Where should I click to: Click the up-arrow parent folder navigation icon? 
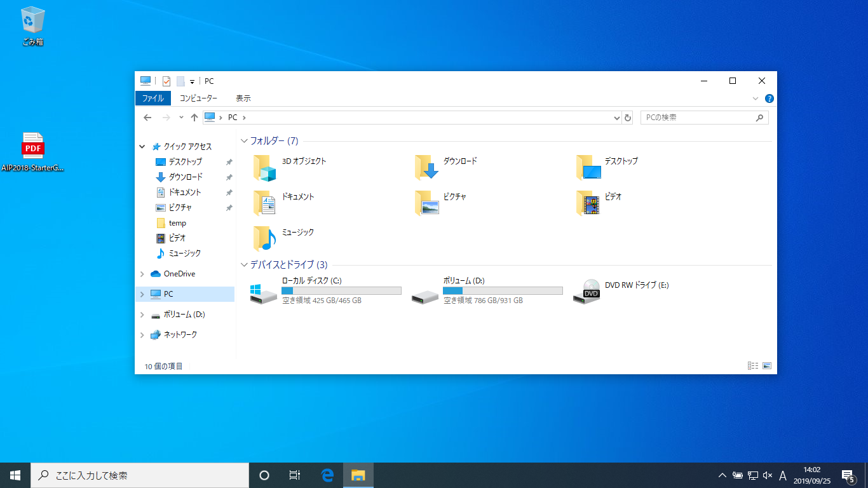pos(194,118)
